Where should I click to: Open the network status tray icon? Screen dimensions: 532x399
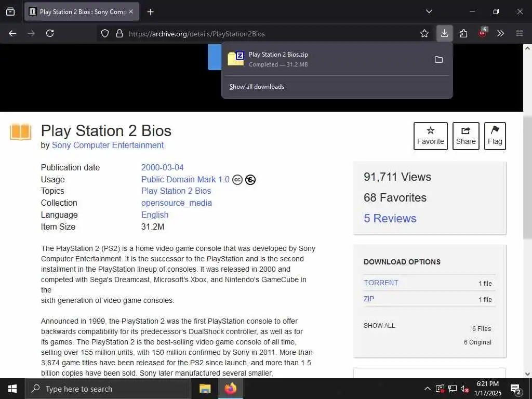pyautogui.click(x=453, y=389)
